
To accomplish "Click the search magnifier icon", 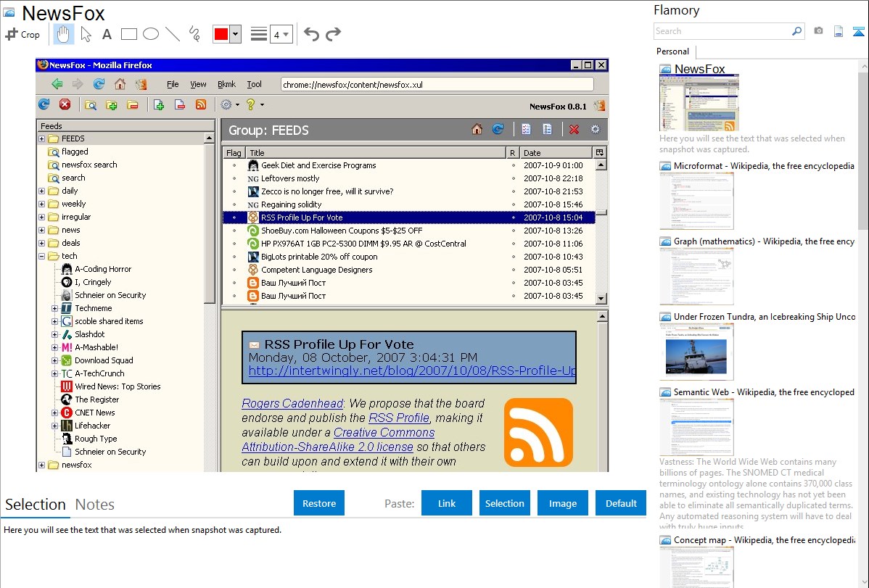I will pos(796,31).
